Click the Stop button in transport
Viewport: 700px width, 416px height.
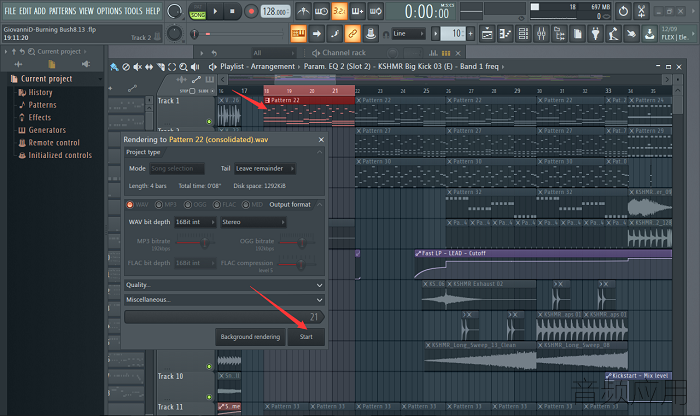(232, 11)
